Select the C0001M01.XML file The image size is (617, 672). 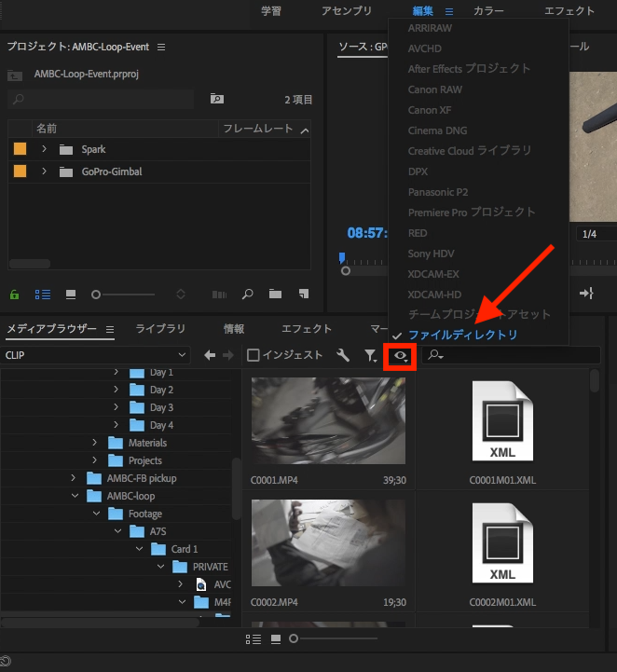tap(502, 421)
